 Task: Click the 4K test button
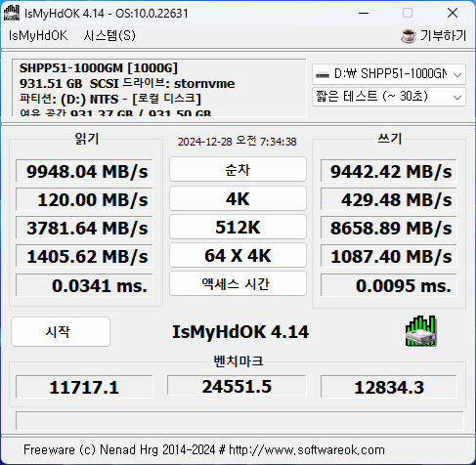click(238, 198)
